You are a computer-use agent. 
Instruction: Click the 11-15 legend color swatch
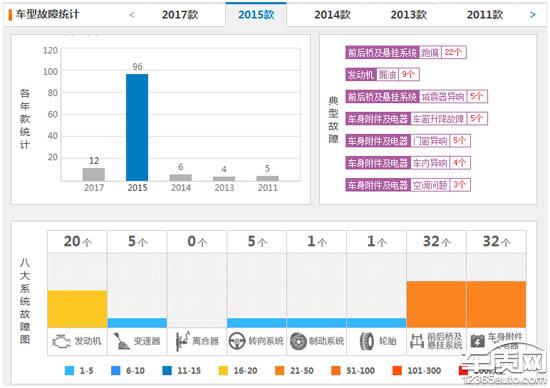tap(167, 370)
